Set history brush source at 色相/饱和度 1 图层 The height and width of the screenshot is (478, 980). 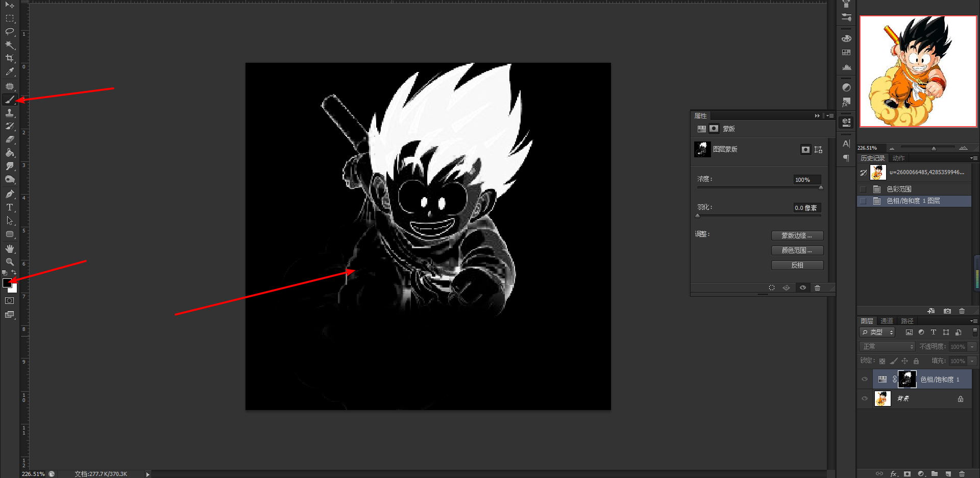point(863,201)
